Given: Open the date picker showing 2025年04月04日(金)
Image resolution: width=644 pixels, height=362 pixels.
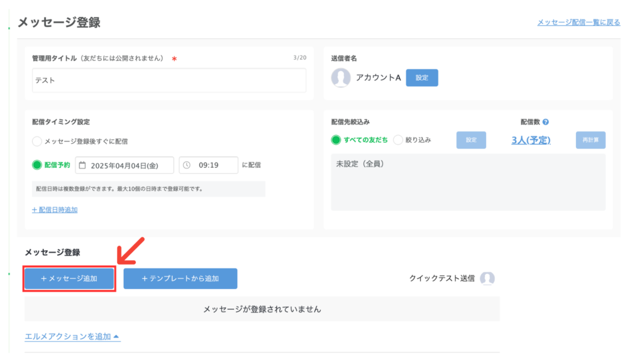Looking at the screenshot, I should click(125, 165).
